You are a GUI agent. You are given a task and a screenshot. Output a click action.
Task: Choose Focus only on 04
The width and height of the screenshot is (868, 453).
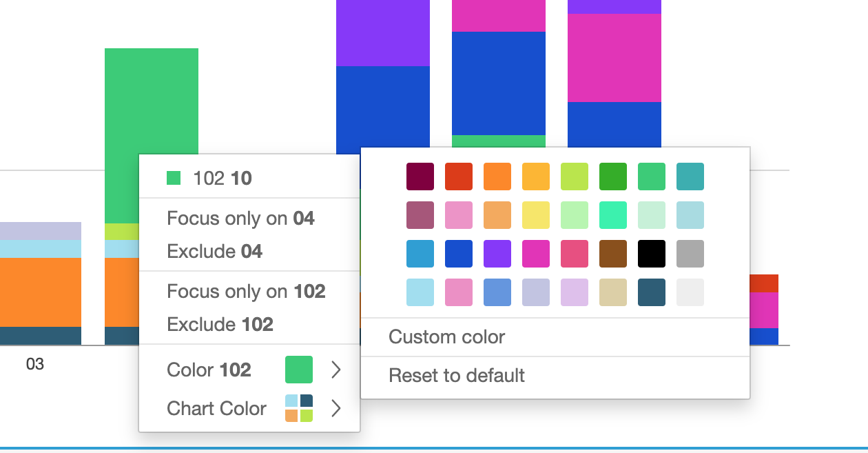point(240,219)
